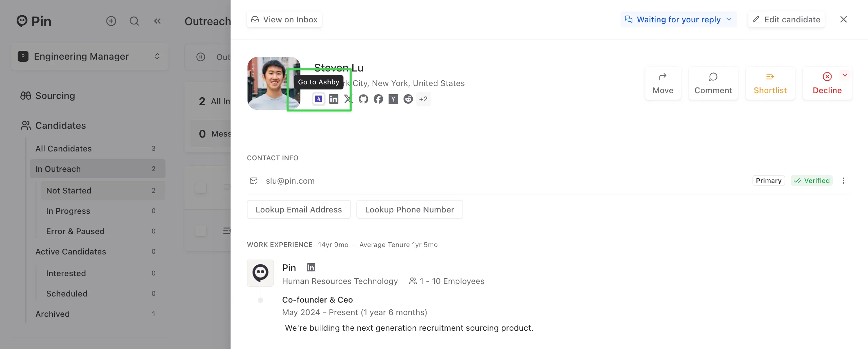
Task: Open the Engineering Manager project selector
Action: point(90,56)
